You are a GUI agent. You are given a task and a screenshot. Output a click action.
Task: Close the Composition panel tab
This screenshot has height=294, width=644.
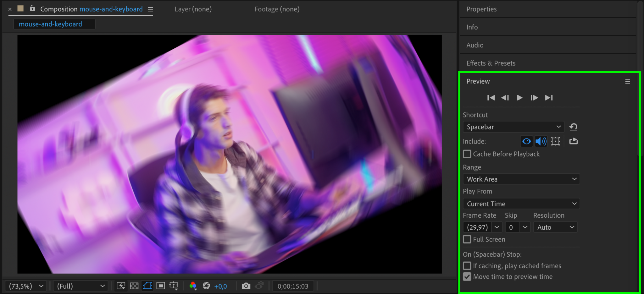10,9
